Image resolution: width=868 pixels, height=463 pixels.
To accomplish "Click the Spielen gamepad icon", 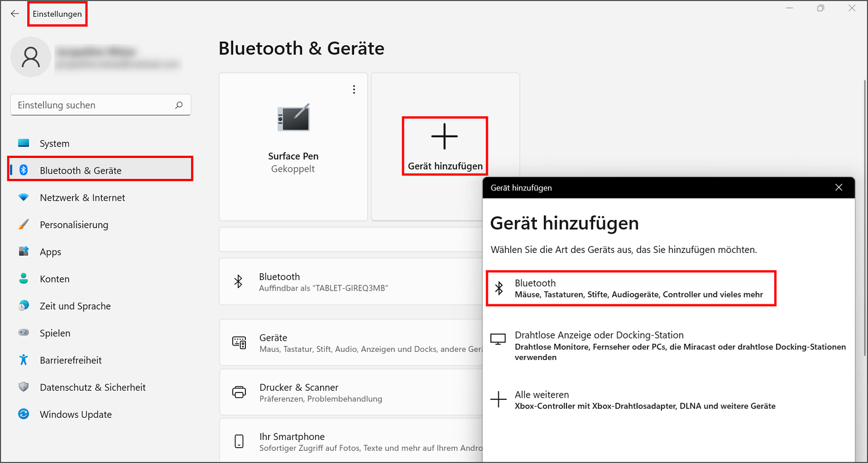I will pyautogui.click(x=23, y=333).
